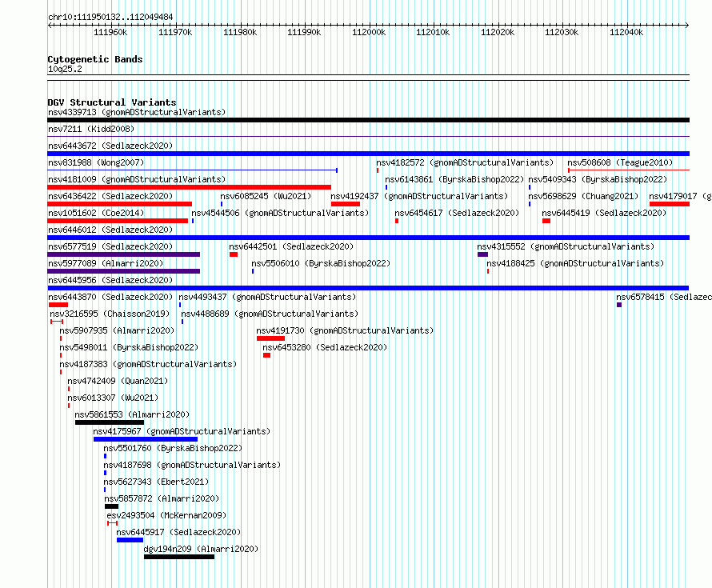The height and width of the screenshot is (588, 712).
Task: Click the nsv6443672 (Sedlazeck2020) label
Action: point(110,146)
